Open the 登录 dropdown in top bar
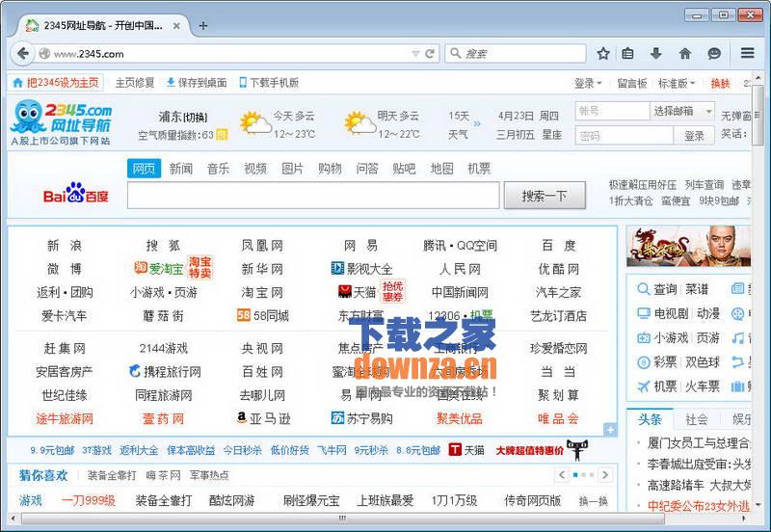 coord(588,84)
